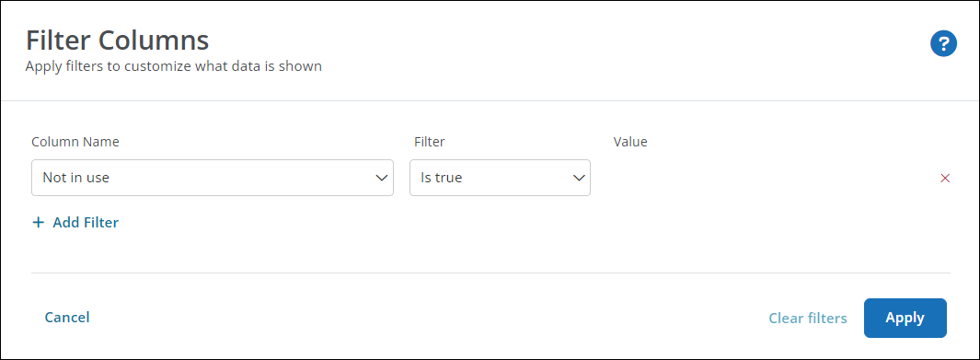The height and width of the screenshot is (360, 980).
Task: Open help with the question mark icon
Action: coord(943,44)
